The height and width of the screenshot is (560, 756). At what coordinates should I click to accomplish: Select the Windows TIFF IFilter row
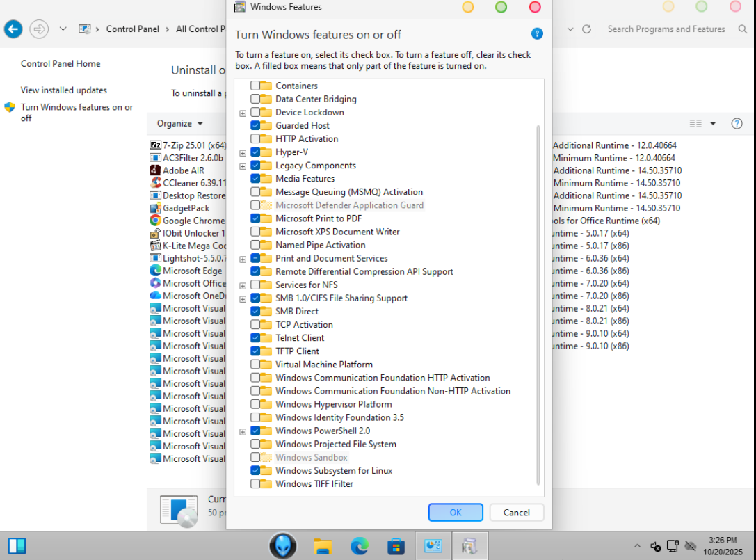tap(314, 483)
